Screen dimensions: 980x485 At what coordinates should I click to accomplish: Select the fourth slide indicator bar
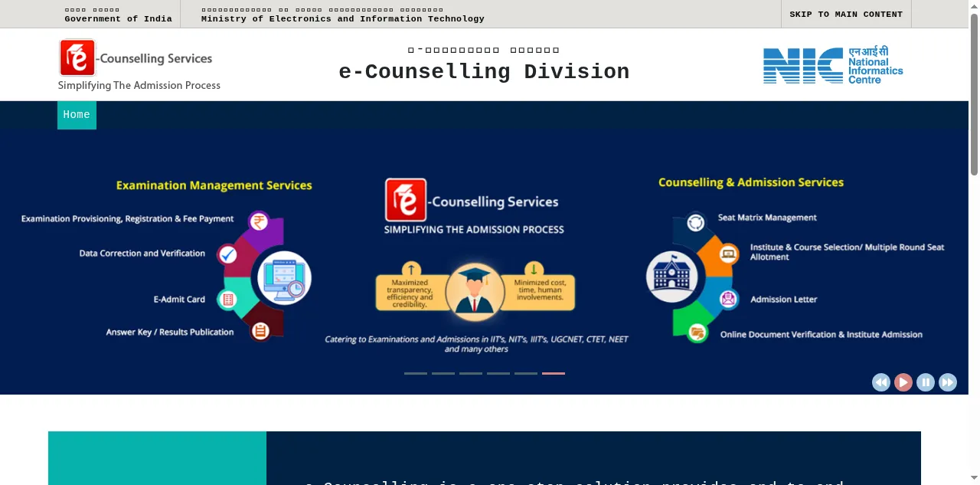498,373
